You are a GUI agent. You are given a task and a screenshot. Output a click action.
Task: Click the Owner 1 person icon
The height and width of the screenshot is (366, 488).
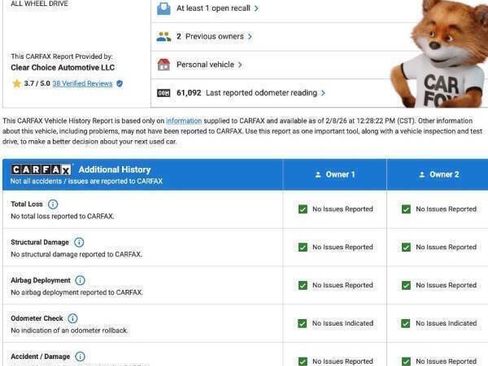tap(318, 175)
